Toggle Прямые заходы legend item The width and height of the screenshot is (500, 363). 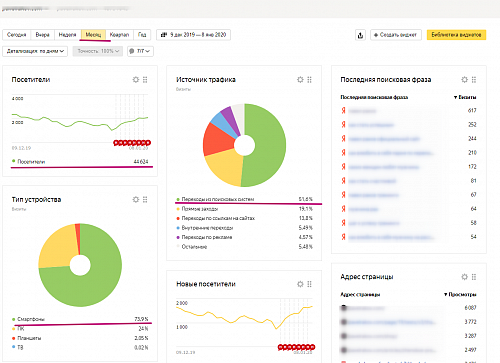click(197, 209)
